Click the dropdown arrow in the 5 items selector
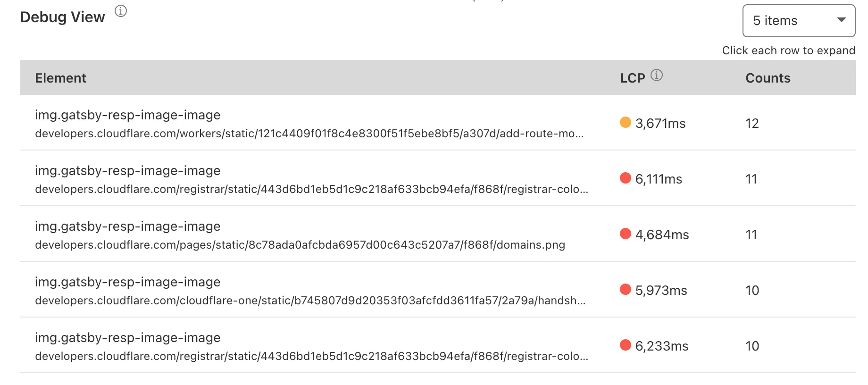868x385 pixels. (x=841, y=20)
